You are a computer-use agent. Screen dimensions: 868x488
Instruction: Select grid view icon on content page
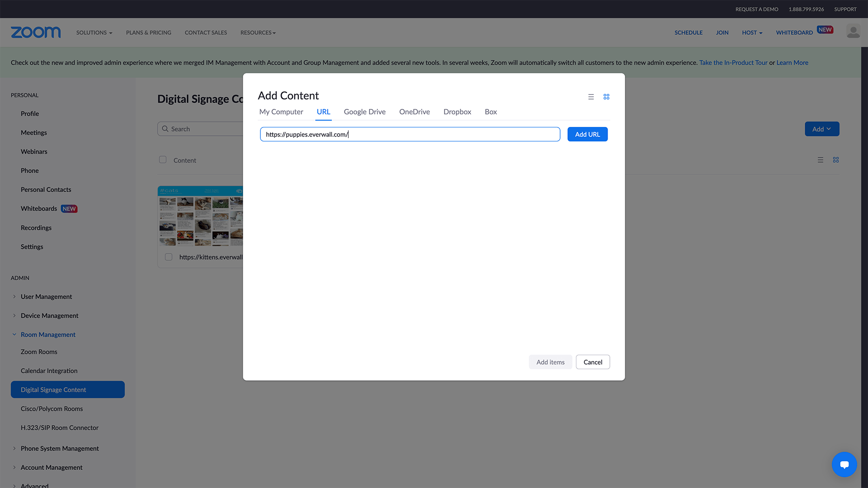point(836,160)
